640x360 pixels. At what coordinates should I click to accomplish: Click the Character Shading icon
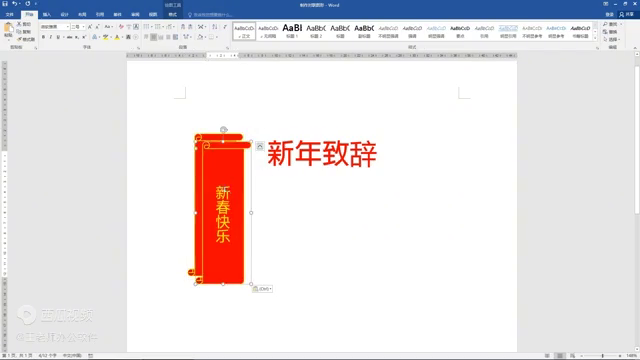click(128, 37)
